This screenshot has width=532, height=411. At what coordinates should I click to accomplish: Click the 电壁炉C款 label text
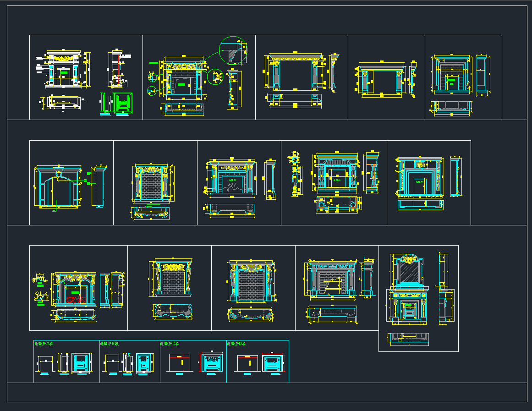point(170,344)
